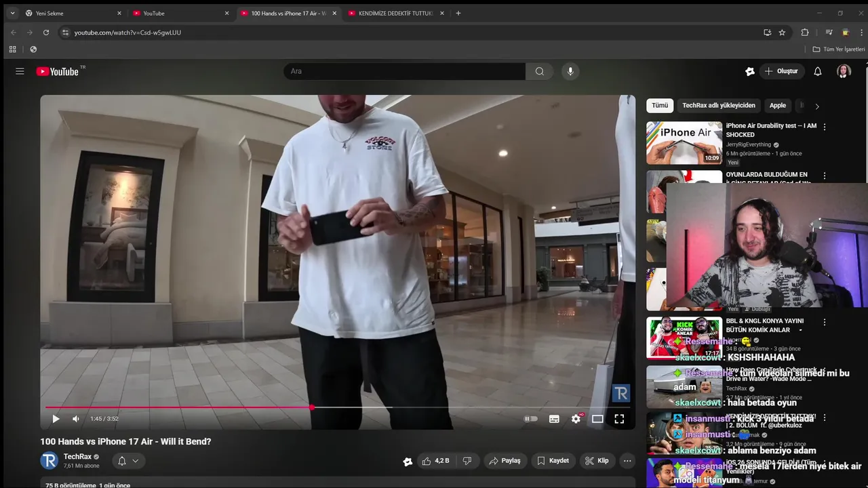The image size is (868, 488).
Task: Share the video via Paylaş
Action: [505, 461]
